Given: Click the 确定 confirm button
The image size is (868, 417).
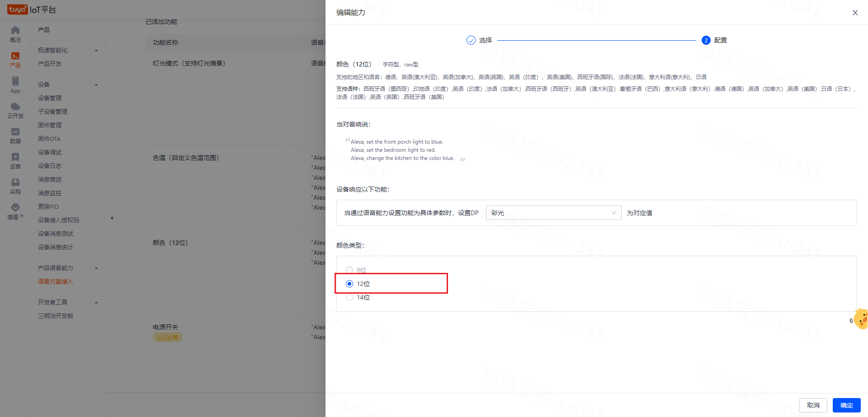Looking at the screenshot, I should 846,405.
